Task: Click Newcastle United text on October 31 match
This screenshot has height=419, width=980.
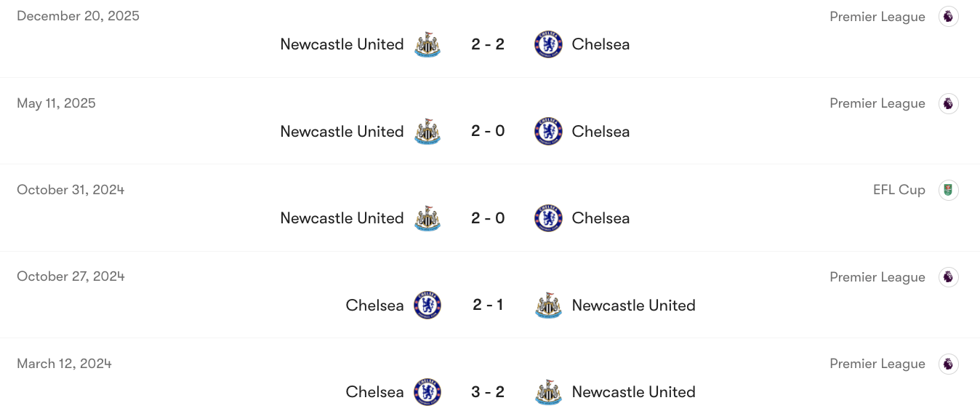Action: coord(342,218)
